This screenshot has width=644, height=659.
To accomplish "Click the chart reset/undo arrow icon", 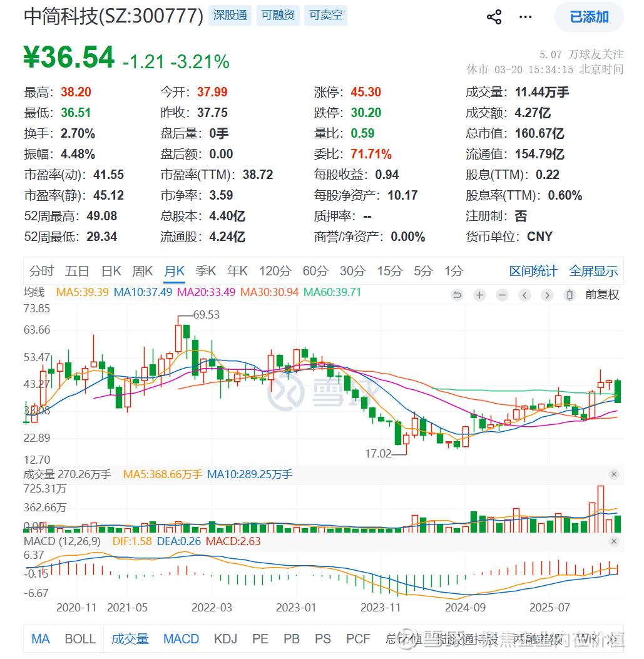I will click(x=457, y=295).
